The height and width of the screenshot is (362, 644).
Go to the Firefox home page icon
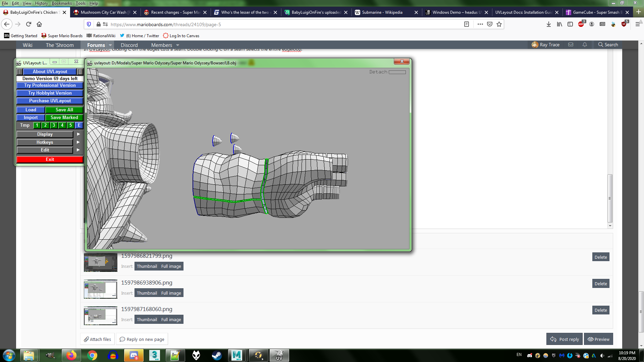pos(39,24)
